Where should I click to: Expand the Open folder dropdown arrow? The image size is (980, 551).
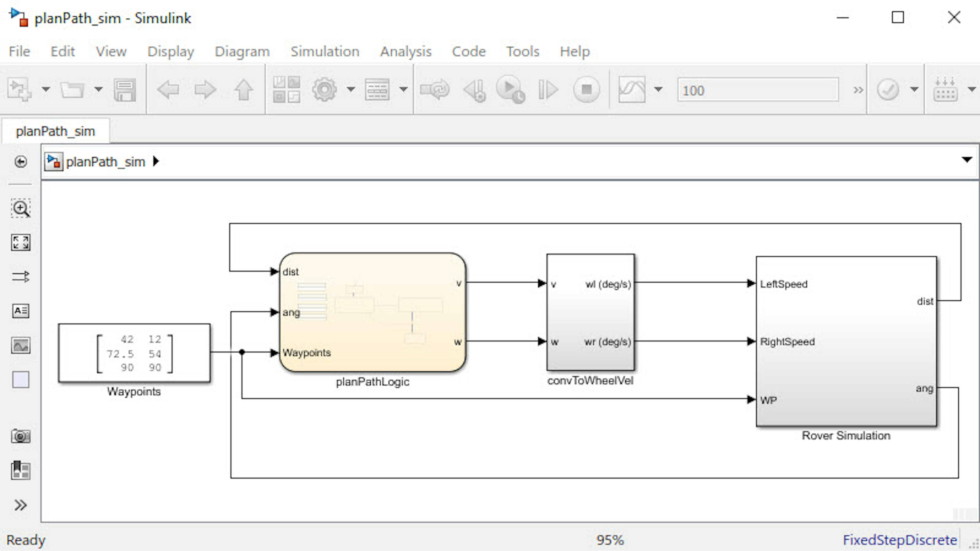click(x=98, y=90)
